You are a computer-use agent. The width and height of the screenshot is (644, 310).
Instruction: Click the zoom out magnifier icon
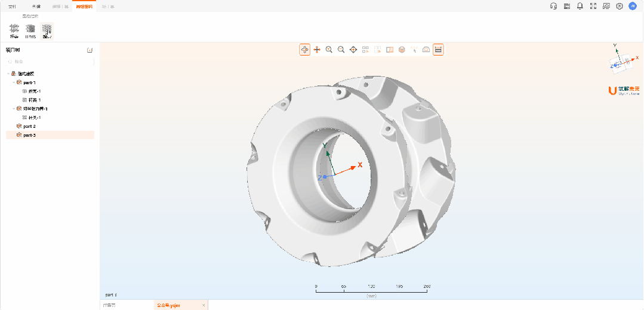point(341,50)
